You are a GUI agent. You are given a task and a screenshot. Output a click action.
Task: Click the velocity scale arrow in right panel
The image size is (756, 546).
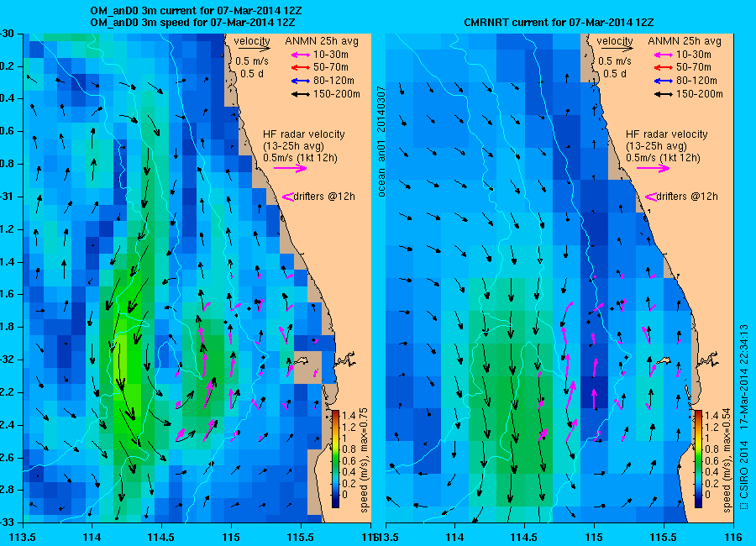point(617,48)
